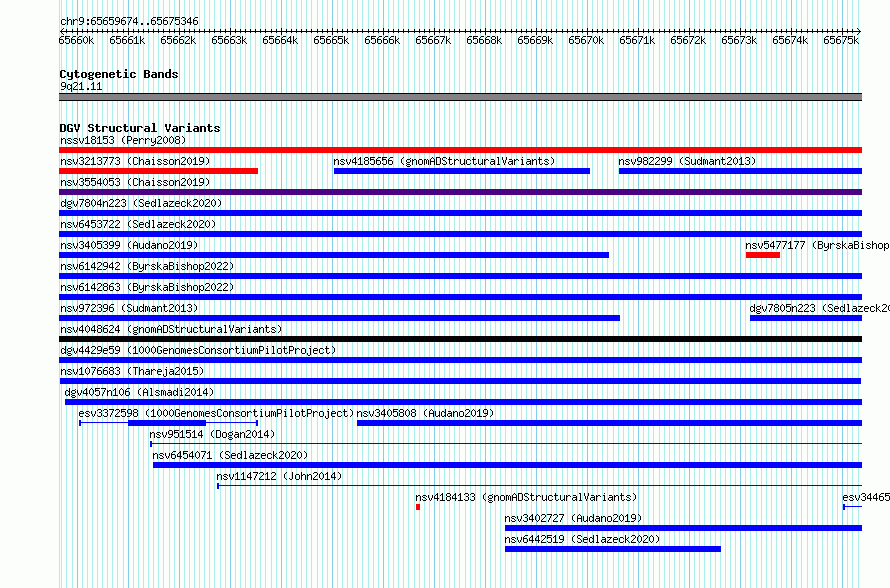Click the purple nsv3554053 variant bar
This screenshot has height=588, width=890.
tap(460, 192)
